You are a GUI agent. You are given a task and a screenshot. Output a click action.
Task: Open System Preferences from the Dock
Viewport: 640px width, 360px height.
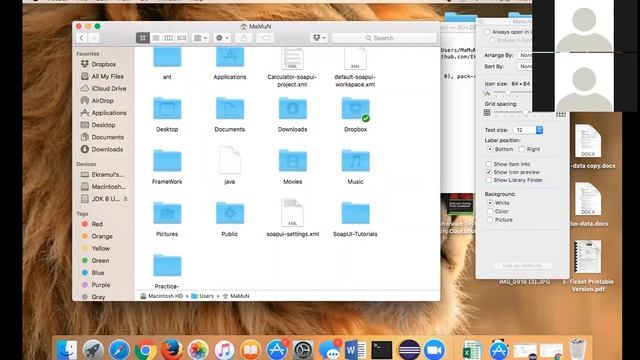click(303, 350)
